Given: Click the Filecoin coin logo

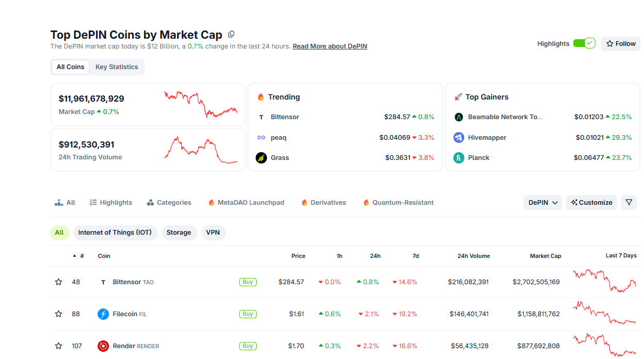Looking at the screenshot, I should [103, 314].
